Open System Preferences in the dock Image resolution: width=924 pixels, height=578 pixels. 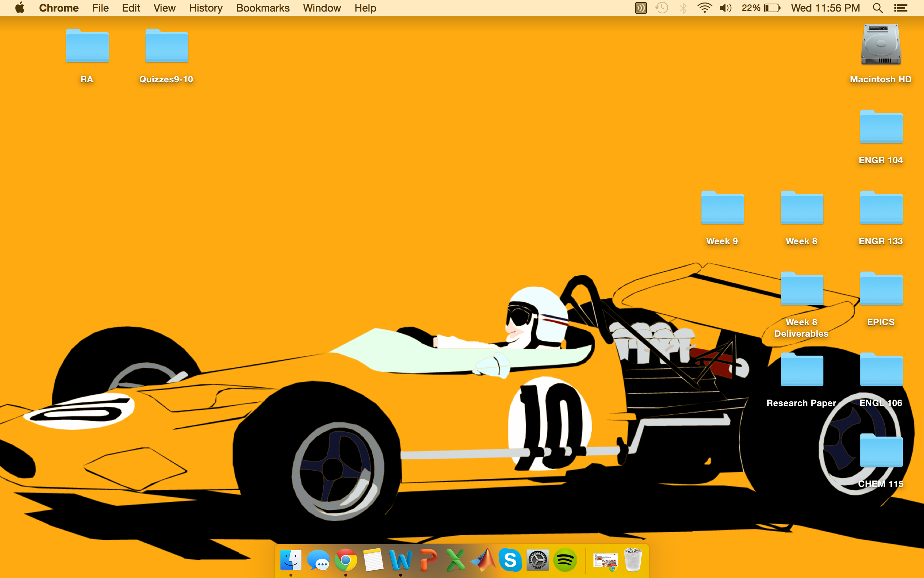(x=537, y=560)
